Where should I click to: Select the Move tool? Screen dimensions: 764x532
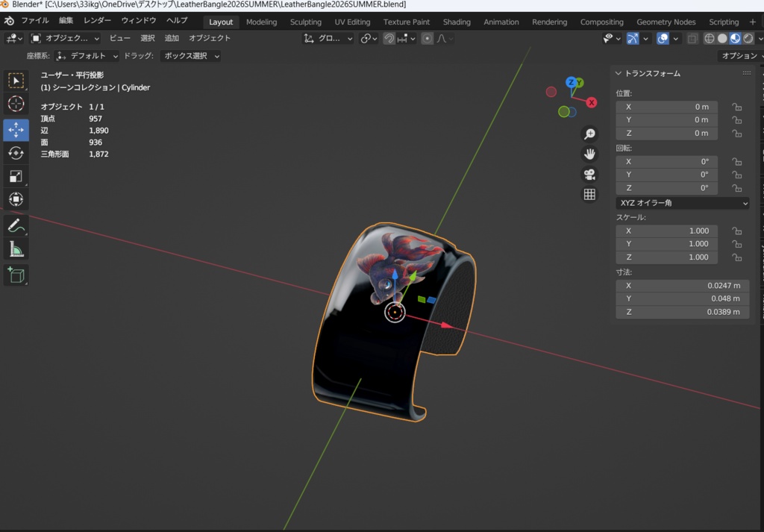(16, 130)
